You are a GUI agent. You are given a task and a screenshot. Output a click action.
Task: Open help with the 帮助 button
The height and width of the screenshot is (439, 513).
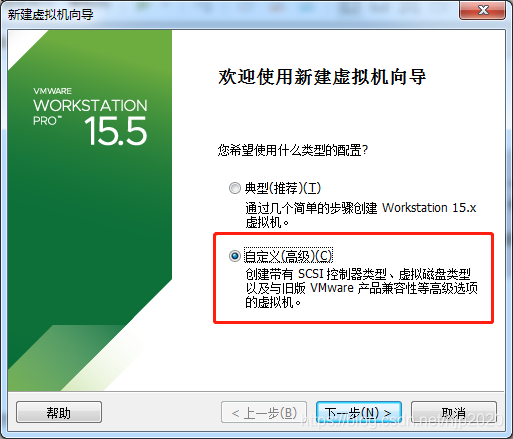coord(59,412)
